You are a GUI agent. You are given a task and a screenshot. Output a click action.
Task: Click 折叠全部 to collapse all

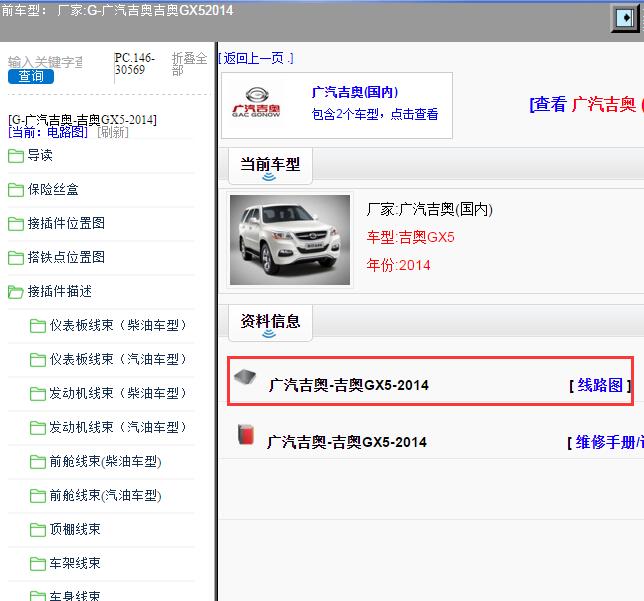(x=189, y=64)
